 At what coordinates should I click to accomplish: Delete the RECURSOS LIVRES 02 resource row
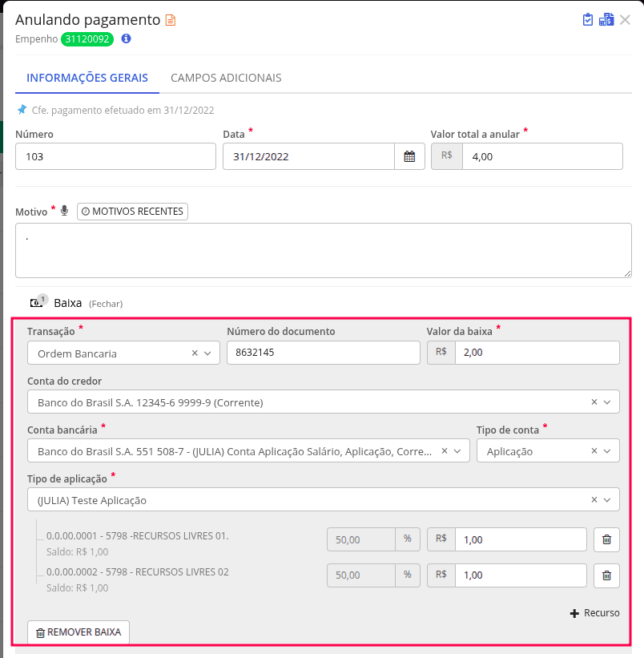[606, 575]
